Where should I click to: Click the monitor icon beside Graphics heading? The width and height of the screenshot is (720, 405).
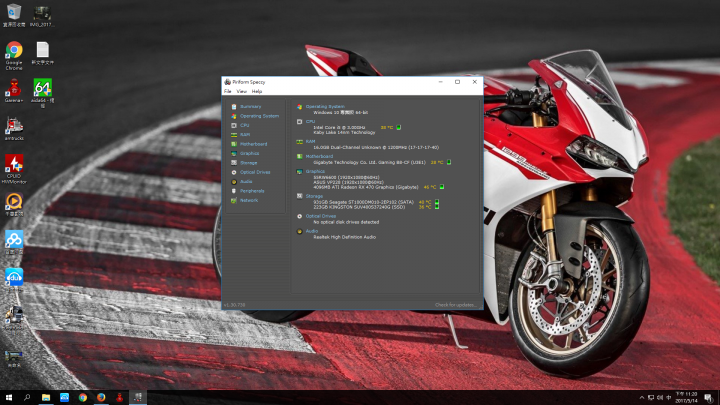[x=299, y=172]
